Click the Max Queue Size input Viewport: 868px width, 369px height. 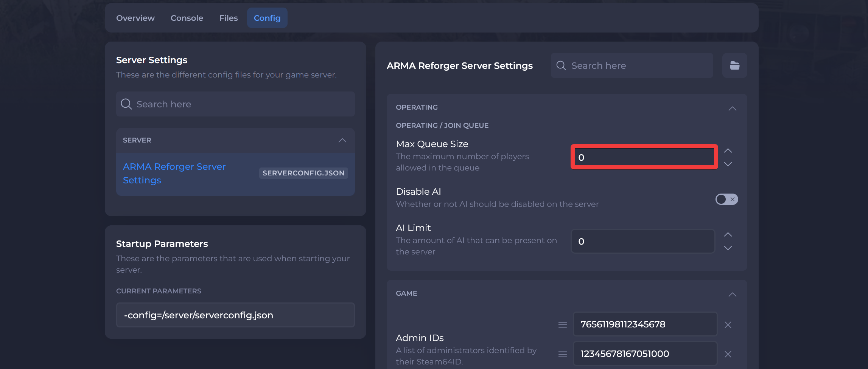644,157
